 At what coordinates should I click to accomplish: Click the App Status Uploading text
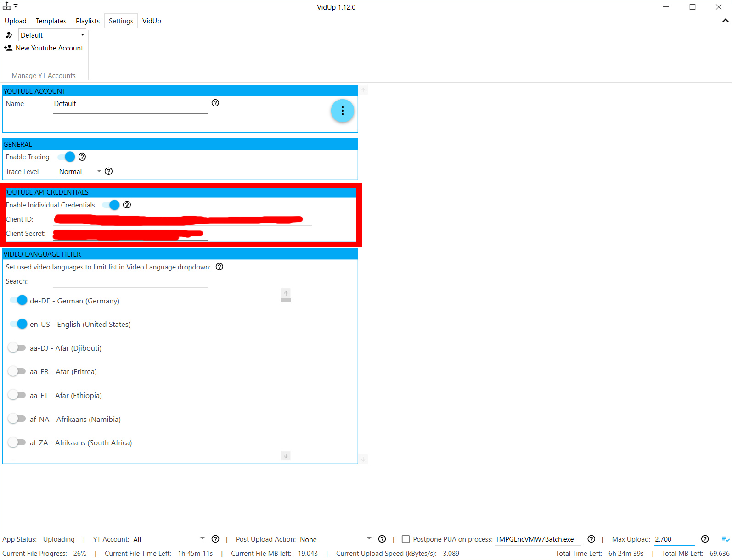pyautogui.click(x=59, y=539)
